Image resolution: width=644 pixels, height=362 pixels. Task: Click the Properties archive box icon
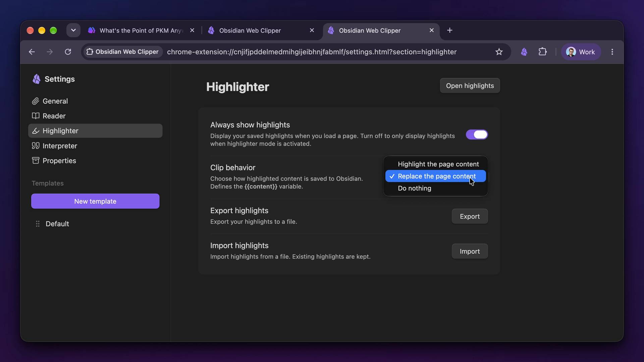(x=36, y=161)
